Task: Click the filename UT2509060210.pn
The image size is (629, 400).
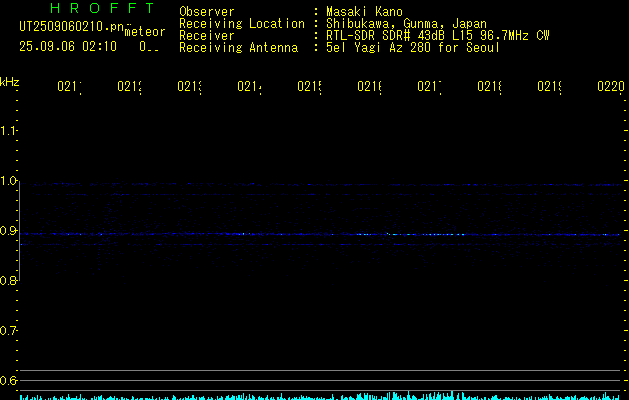Action: tap(72, 27)
